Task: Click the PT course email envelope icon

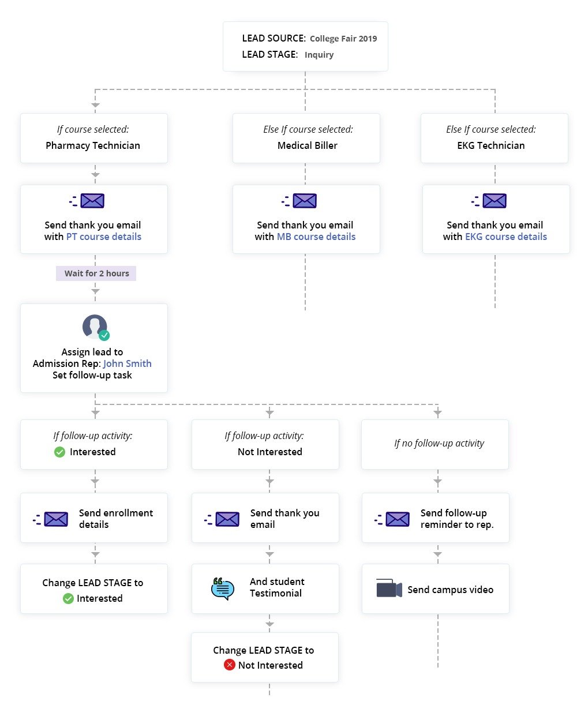Action: [92, 201]
